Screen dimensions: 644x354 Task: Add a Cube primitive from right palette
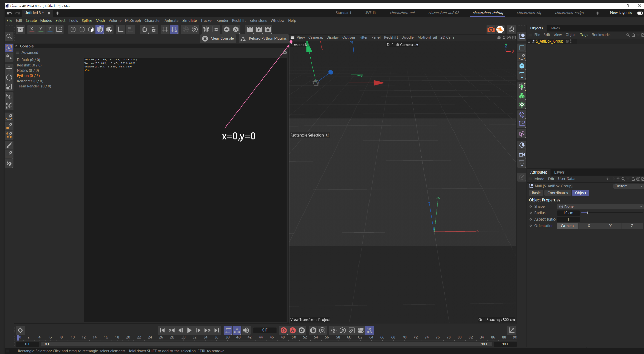522,66
